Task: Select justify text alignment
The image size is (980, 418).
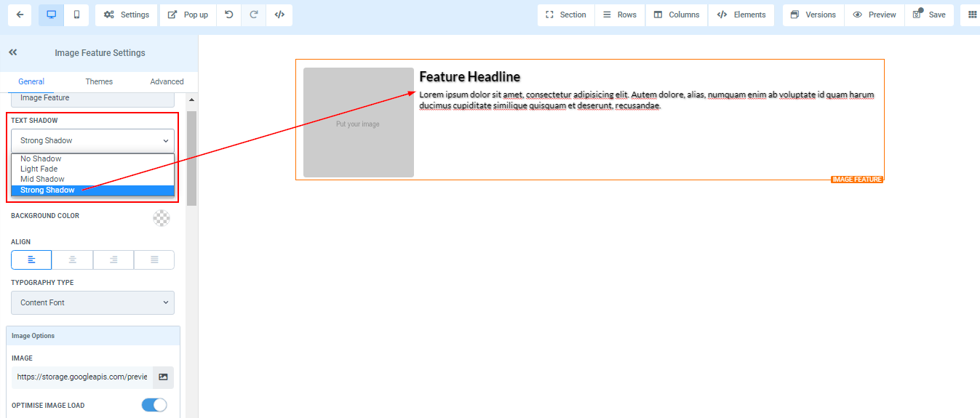Action: pos(154,260)
